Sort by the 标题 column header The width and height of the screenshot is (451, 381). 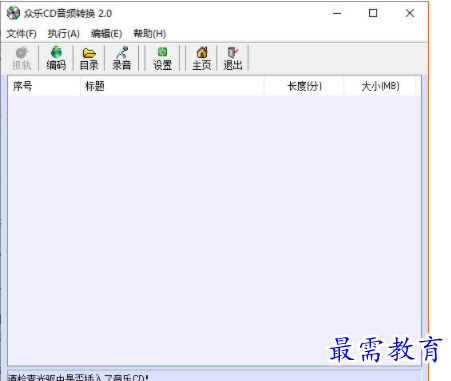click(172, 86)
